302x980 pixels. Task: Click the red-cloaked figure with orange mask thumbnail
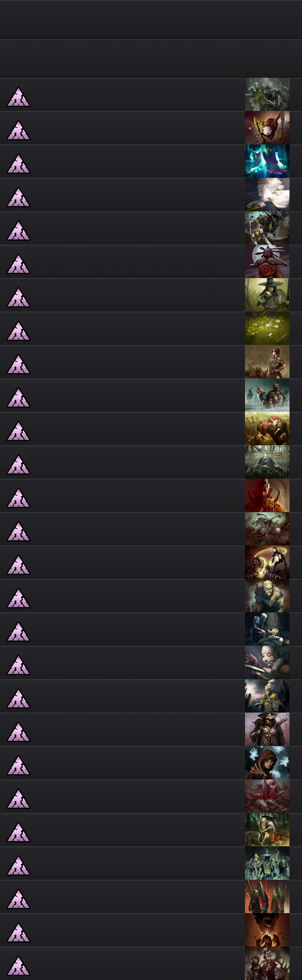(x=267, y=496)
